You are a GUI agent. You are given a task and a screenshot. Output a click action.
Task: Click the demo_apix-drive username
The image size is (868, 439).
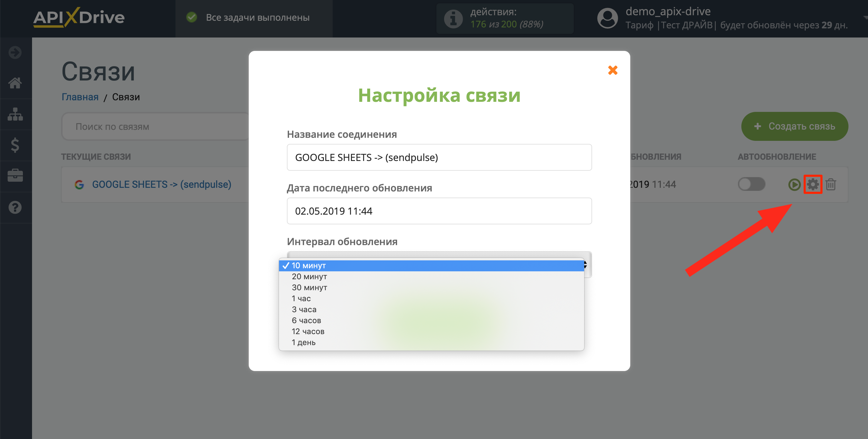click(x=668, y=12)
